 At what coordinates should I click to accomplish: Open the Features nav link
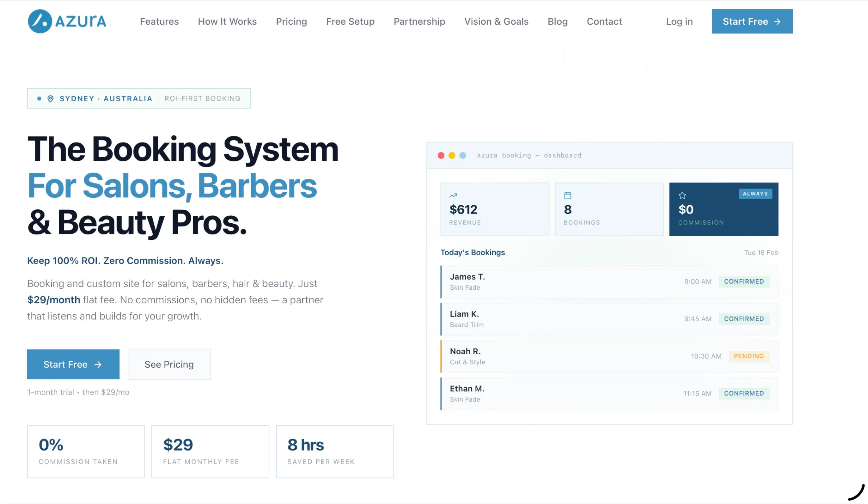(159, 22)
